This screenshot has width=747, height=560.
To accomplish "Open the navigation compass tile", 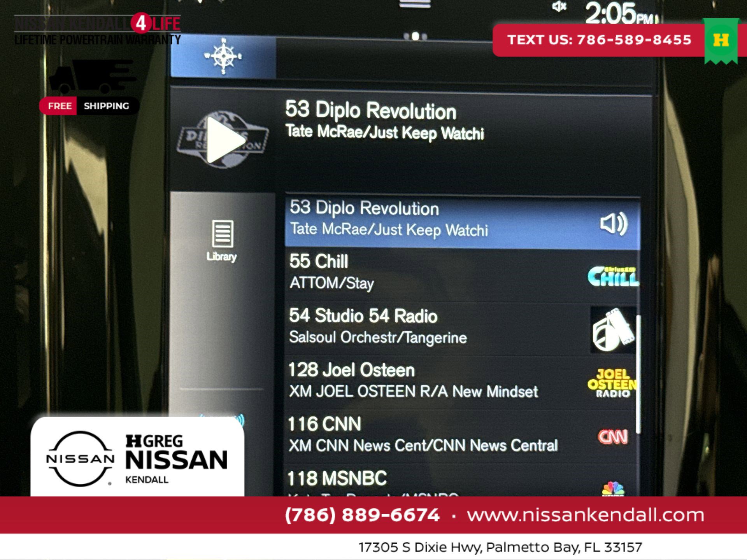I will pos(223,57).
